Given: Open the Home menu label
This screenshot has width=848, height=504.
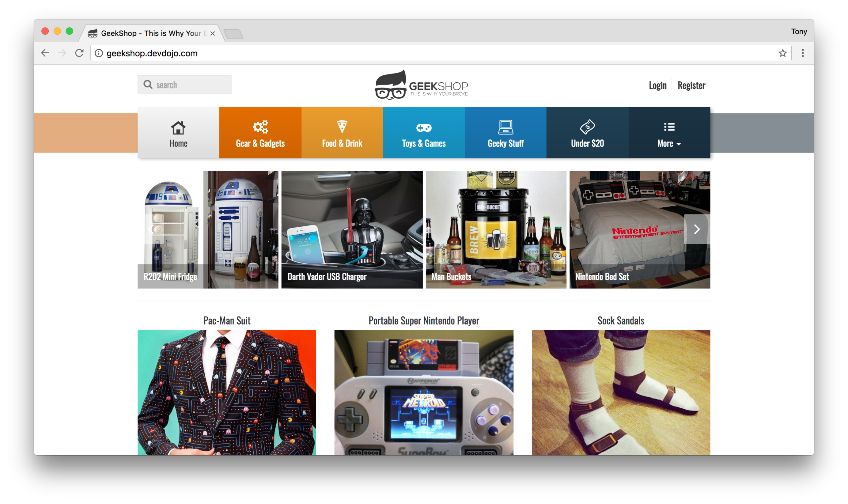Looking at the screenshot, I should point(179,143).
